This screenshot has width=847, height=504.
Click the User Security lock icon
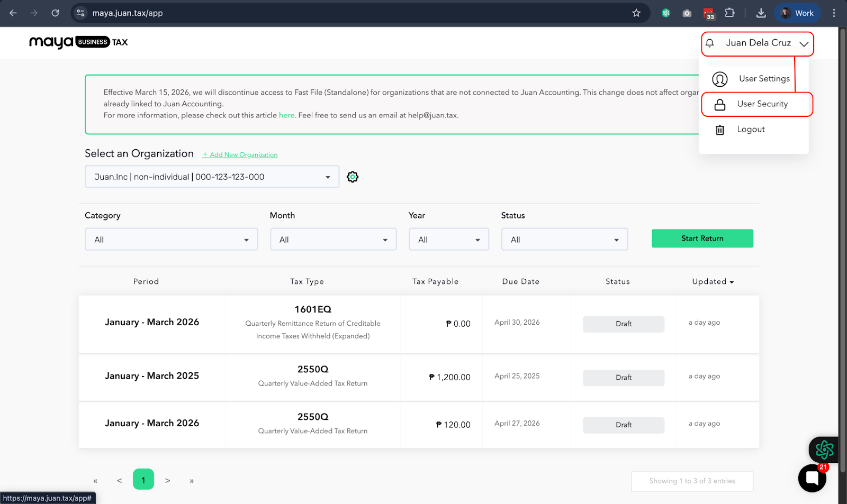coord(720,105)
